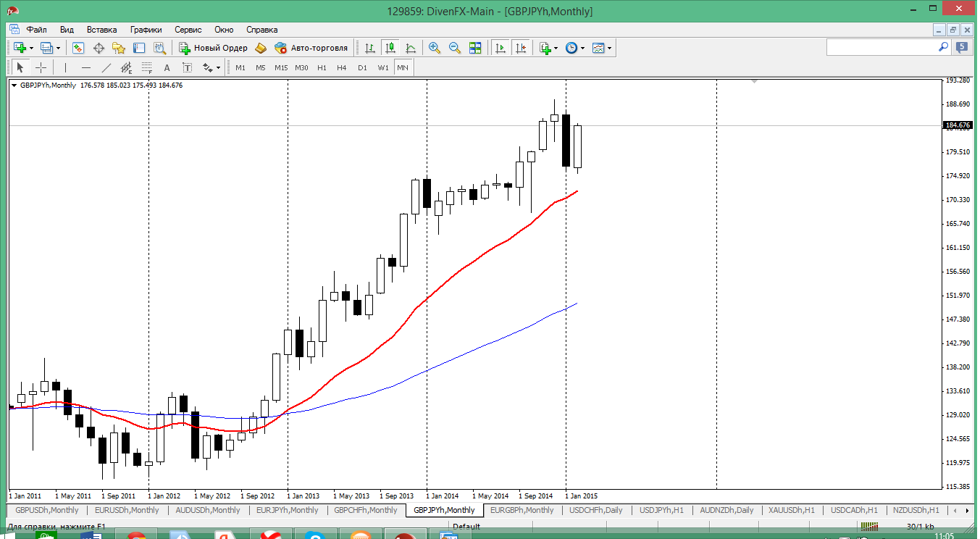Show the Data Window crosshair-circle icon
980x539 pixels.
[99, 48]
